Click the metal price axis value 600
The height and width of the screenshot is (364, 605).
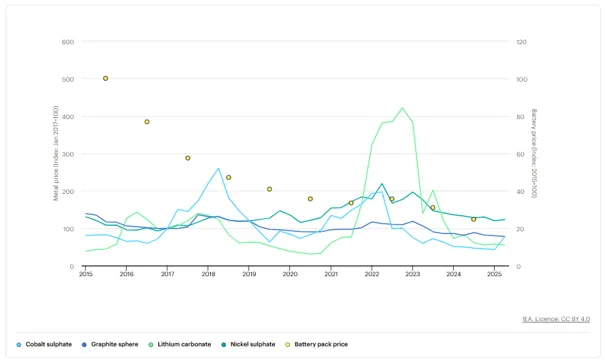(68, 42)
